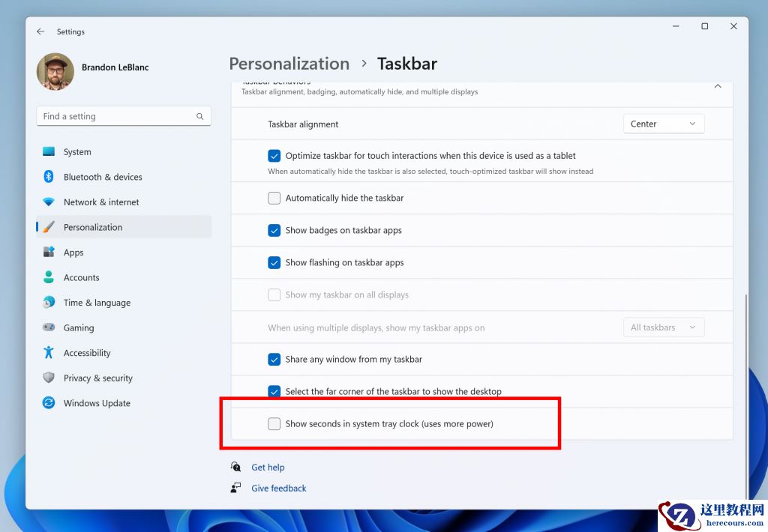Select Windows Update in the sidebar
The height and width of the screenshot is (532, 768).
click(x=96, y=403)
